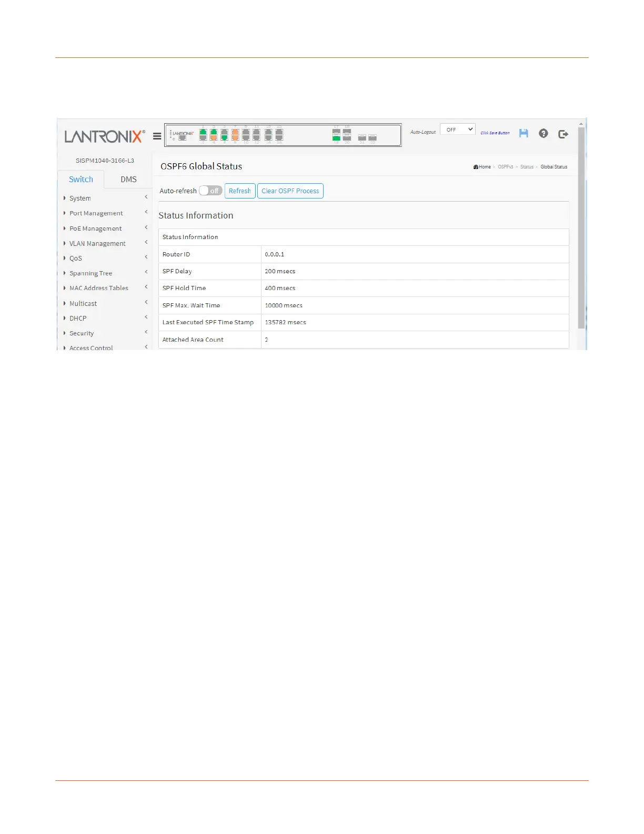Expand the MAC Address Tables menu
Image resolution: width=644 pixels, height=834 pixels.
tap(105, 288)
